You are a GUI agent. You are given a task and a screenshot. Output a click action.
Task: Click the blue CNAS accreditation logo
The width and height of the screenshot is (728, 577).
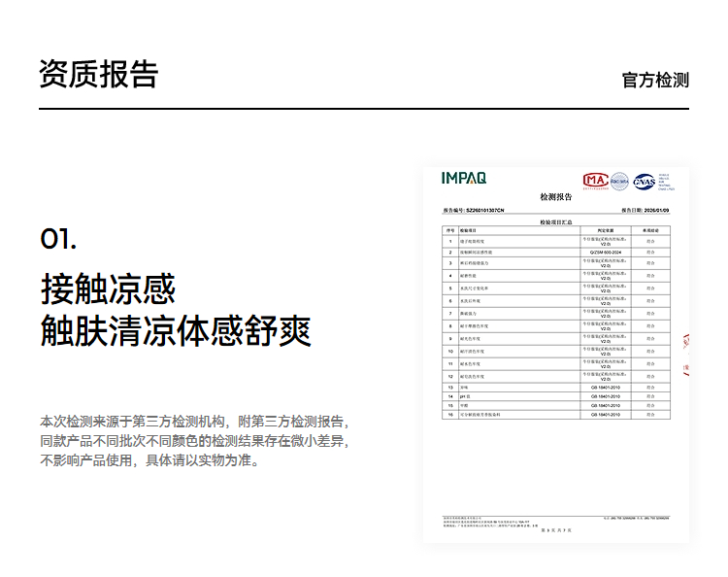point(644,181)
